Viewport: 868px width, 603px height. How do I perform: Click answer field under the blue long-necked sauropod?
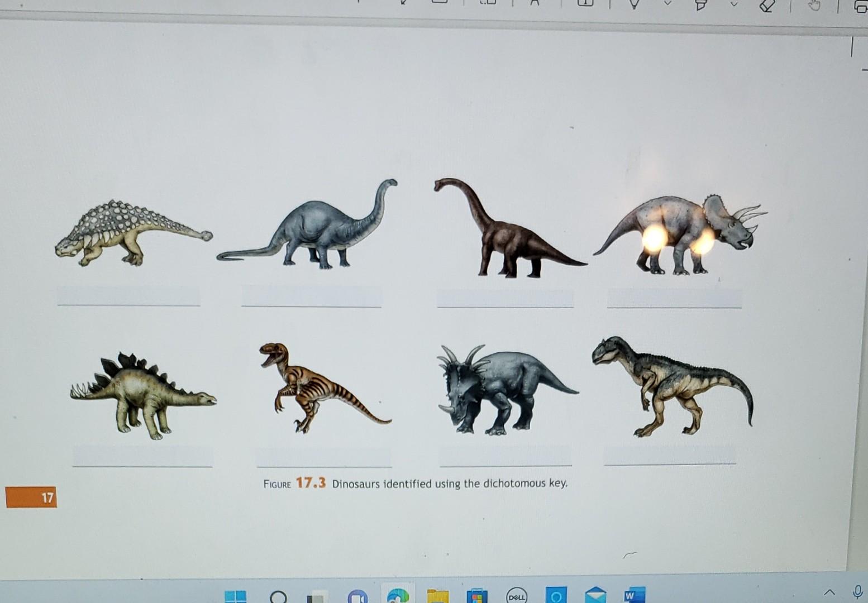coord(311,296)
